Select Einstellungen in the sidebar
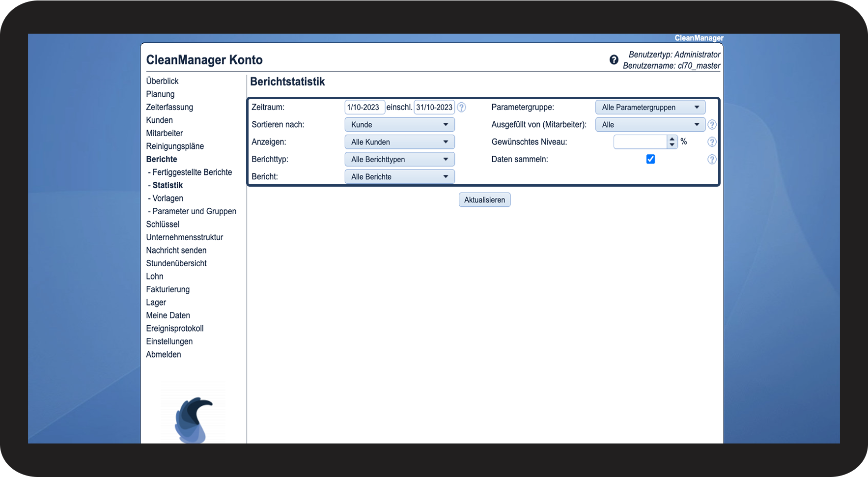This screenshot has width=868, height=477. coord(169,341)
